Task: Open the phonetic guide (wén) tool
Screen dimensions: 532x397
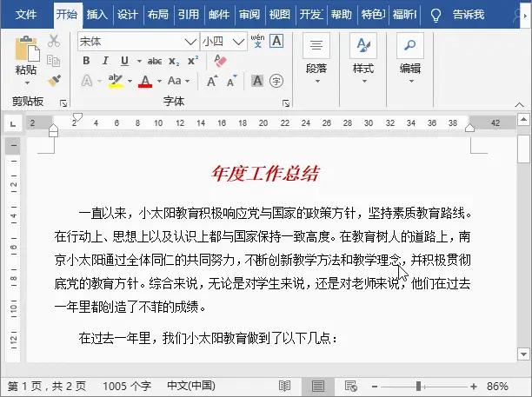Action: click(x=257, y=41)
